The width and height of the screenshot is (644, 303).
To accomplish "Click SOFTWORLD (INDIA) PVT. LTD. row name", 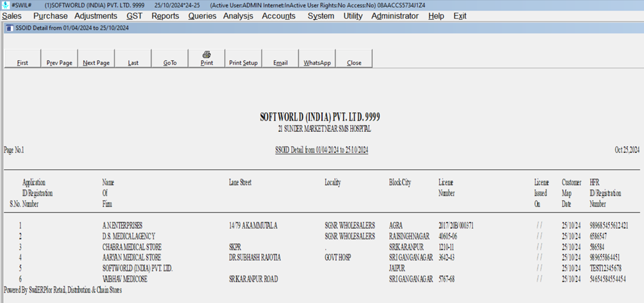I will 137,268.
